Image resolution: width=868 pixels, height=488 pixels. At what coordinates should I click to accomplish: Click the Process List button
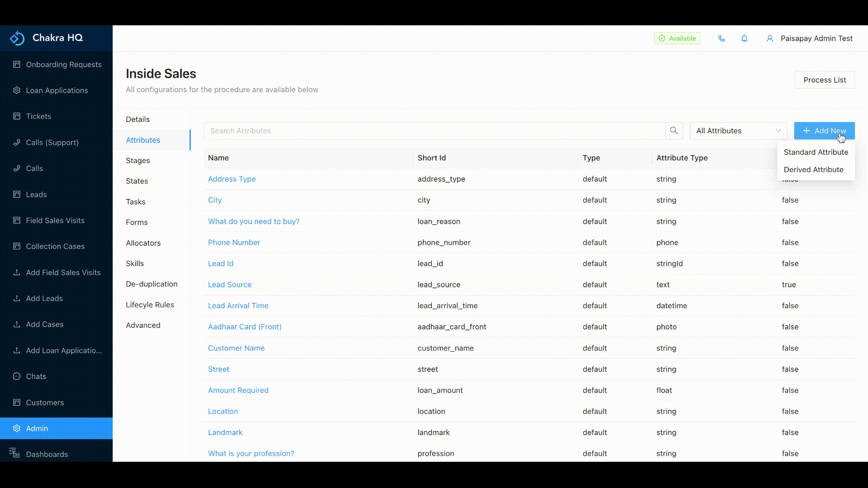[825, 80]
